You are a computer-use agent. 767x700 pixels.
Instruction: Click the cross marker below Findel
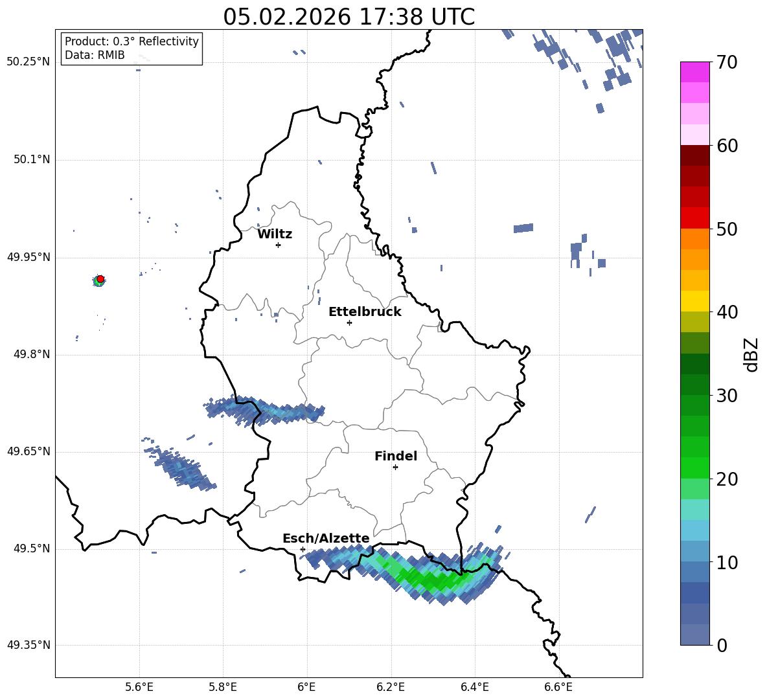click(x=395, y=468)
